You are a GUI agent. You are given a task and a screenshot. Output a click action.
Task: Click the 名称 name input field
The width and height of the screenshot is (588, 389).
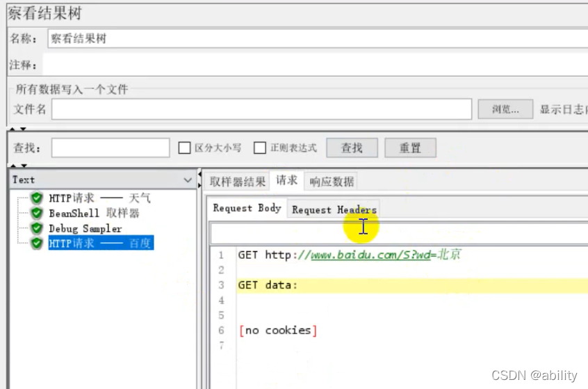click(318, 39)
